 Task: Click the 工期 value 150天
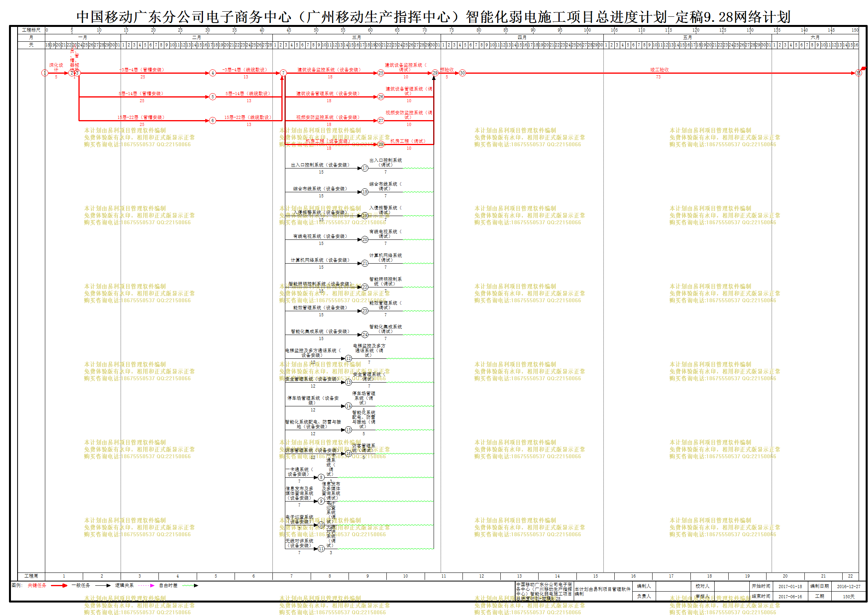point(848,596)
